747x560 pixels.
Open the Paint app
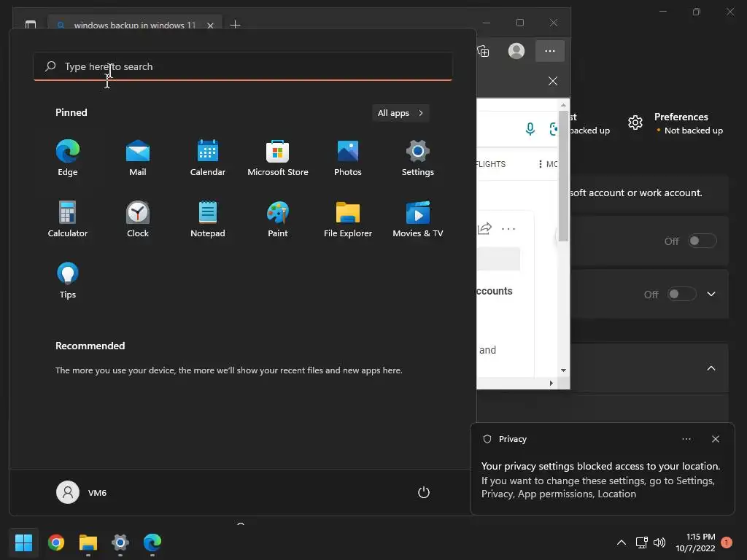278,219
